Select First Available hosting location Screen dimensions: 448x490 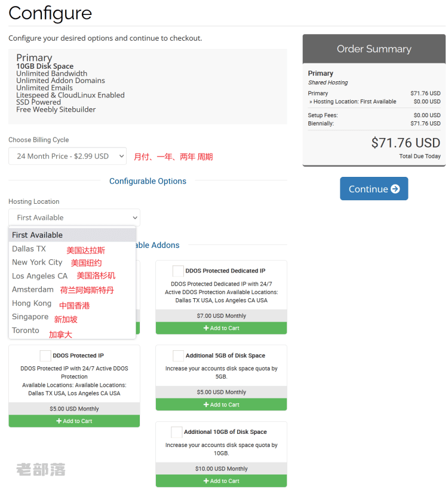click(x=37, y=235)
